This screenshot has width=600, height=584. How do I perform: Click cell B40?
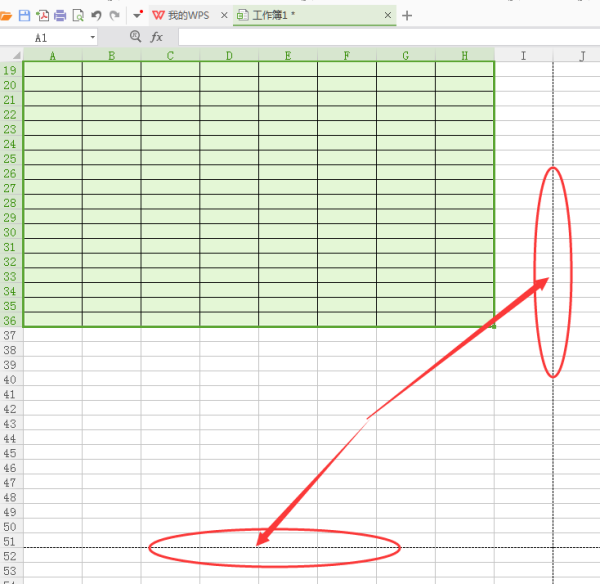coord(111,379)
